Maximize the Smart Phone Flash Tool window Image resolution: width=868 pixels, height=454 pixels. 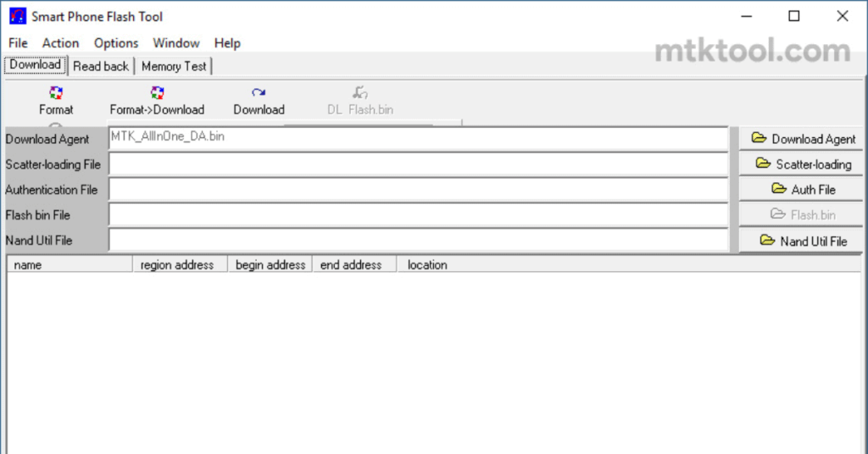[793, 16]
